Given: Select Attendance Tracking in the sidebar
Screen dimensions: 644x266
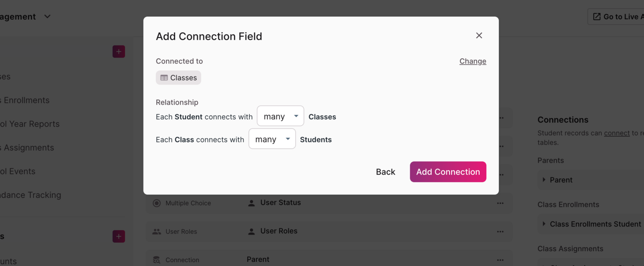Looking at the screenshot, I should tap(31, 195).
